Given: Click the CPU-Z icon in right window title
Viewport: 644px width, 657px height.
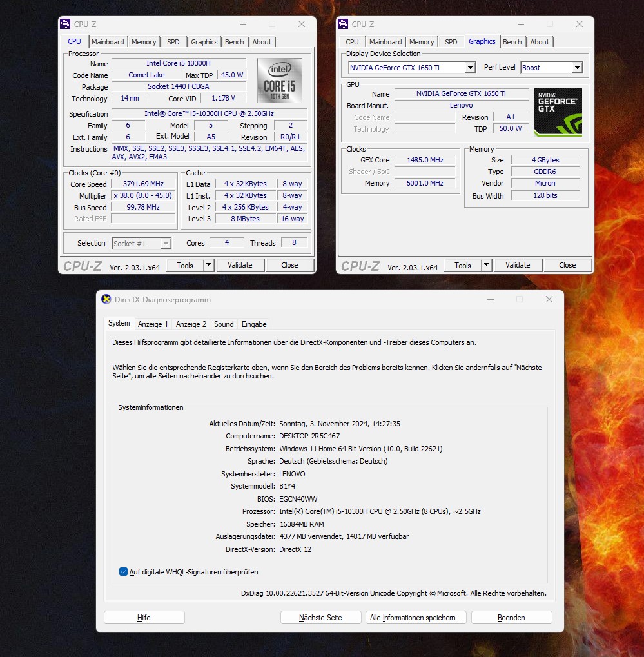Looking at the screenshot, I should click(343, 24).
